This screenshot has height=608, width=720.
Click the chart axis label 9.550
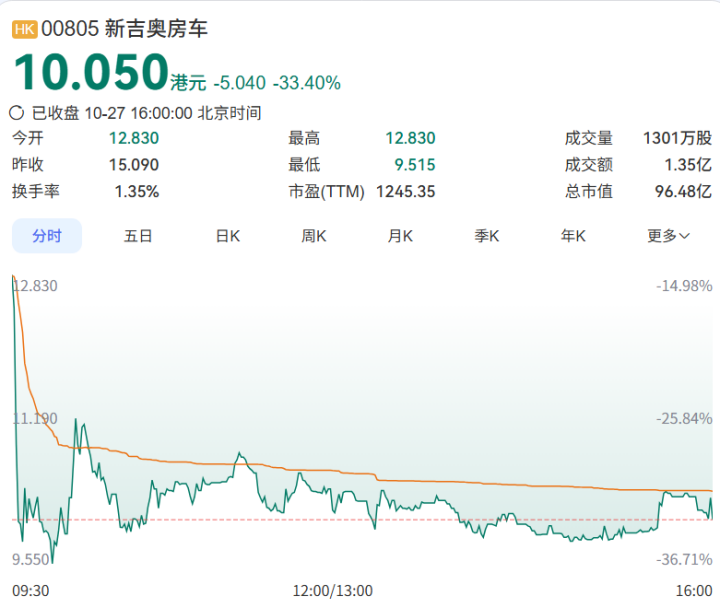(30, 560)
